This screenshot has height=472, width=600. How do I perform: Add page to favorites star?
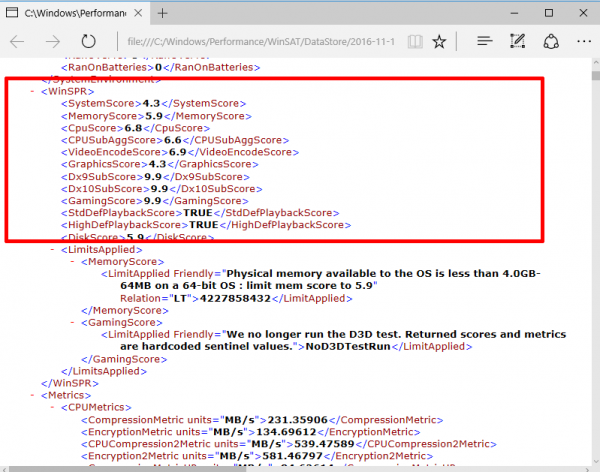click(x=439, y=41)
